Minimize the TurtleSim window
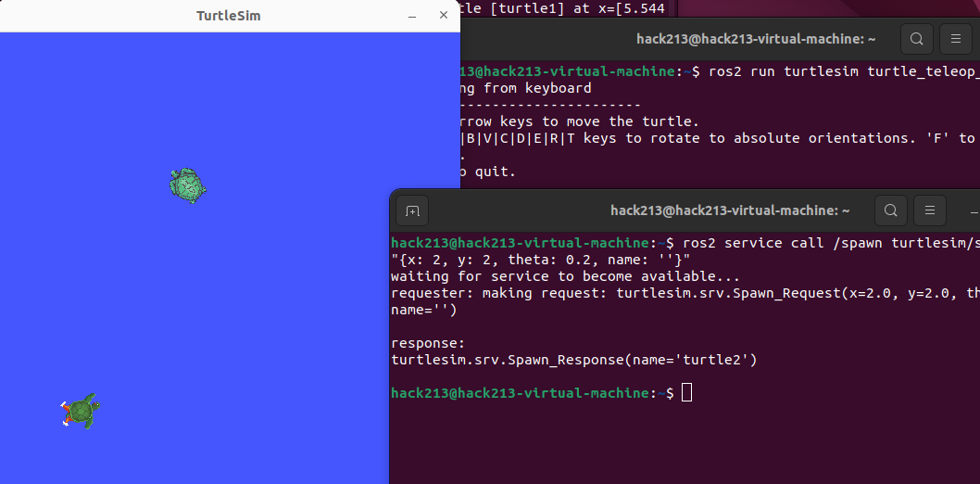 point(412,16)
